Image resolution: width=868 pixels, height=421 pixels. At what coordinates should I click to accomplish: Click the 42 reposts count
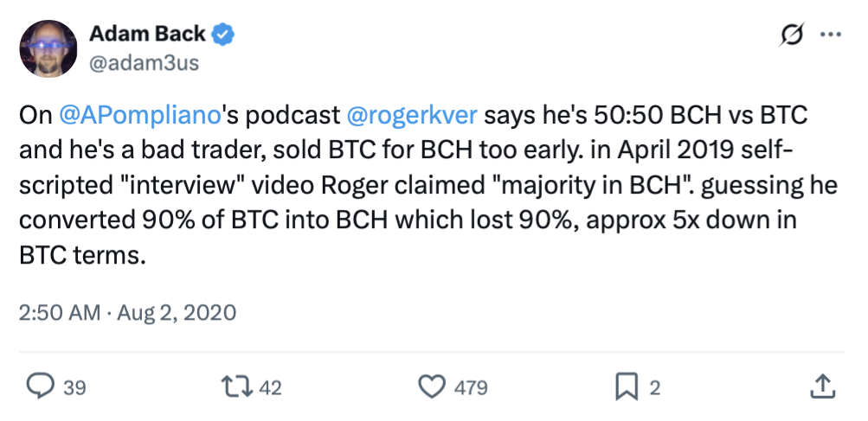pyautogui.click(x=271, y=387)
